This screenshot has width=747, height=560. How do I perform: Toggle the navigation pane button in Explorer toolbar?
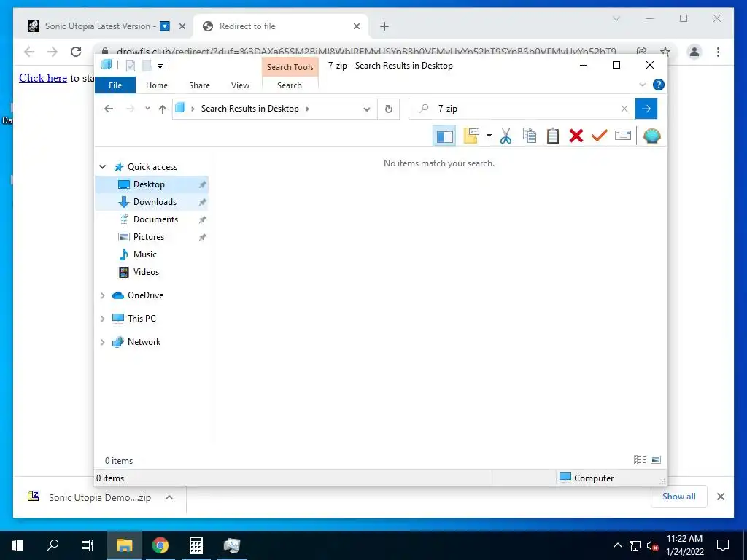click(444, 136)
